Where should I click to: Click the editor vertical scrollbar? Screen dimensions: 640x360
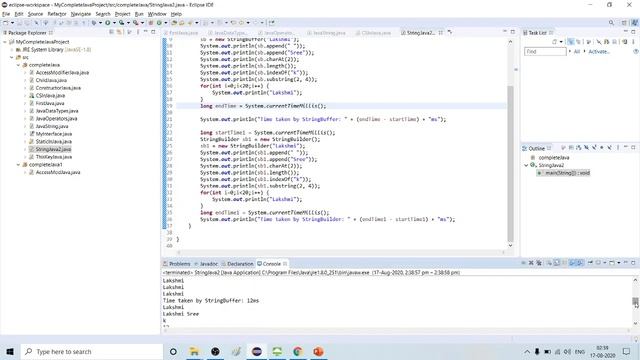[510, 163]
